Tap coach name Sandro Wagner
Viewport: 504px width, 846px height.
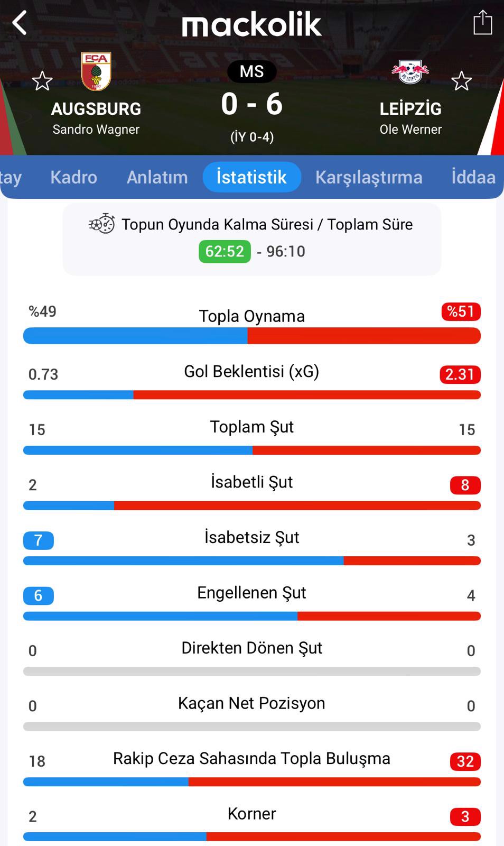point(96,130)
